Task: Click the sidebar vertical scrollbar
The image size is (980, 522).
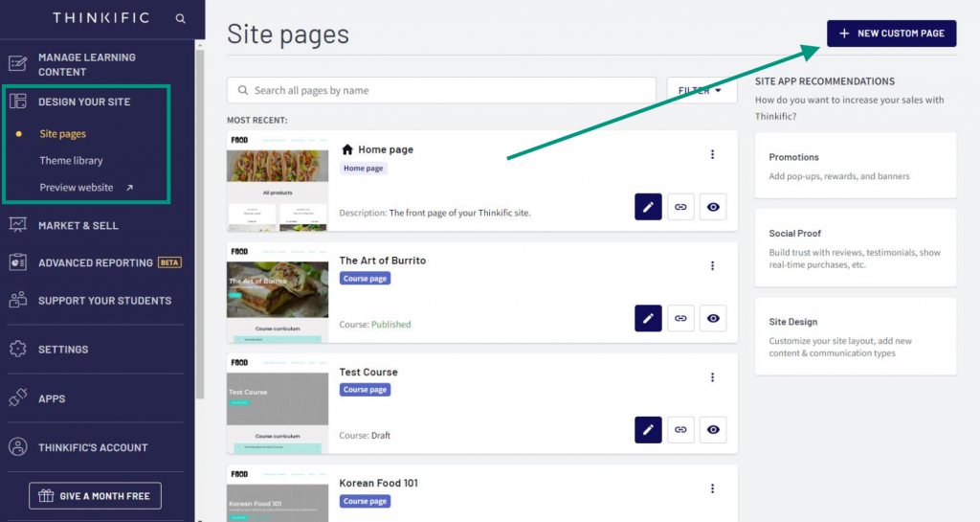Action: tap(200, 220)
